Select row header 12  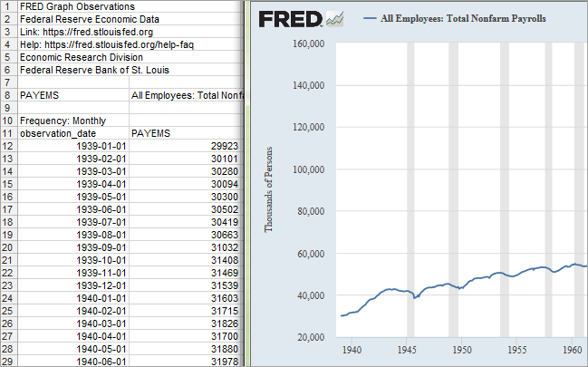click(9, 146)
